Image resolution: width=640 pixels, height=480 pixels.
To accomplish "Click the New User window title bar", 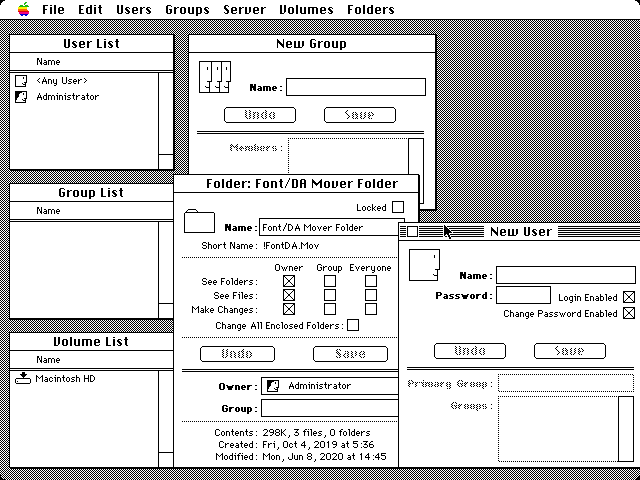I will pos(519,231).
